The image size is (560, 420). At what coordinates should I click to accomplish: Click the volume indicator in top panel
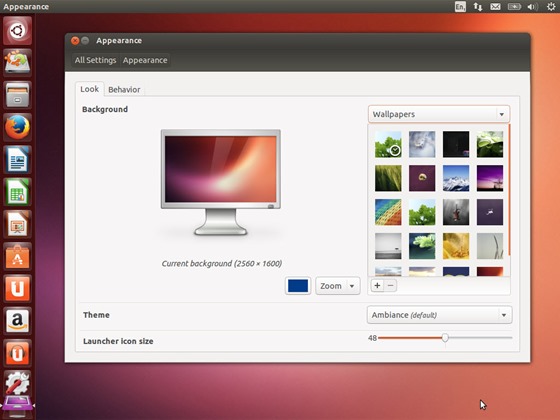click(532, 6)
